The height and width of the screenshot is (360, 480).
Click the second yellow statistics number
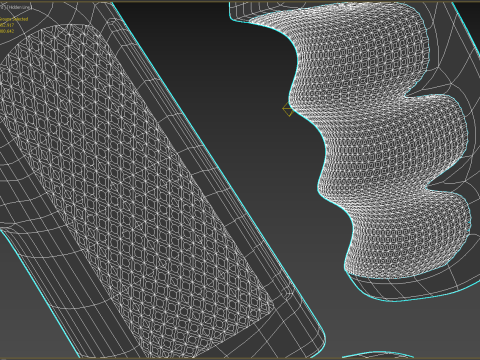pos(7,31)
